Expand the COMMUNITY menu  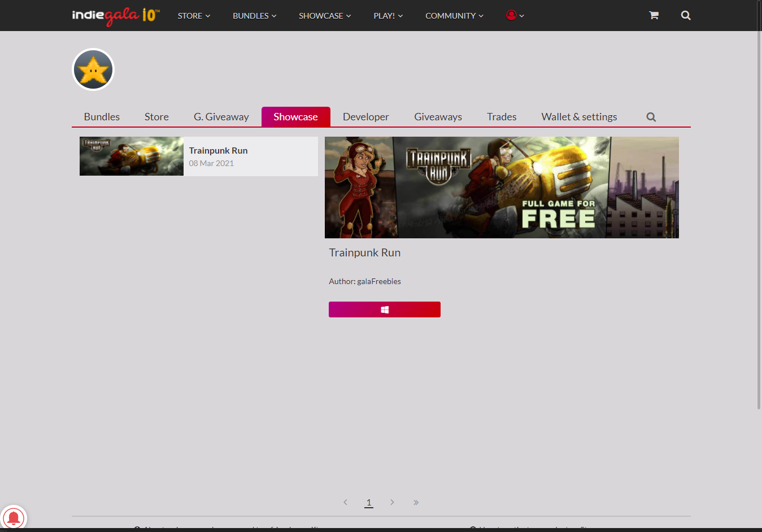click(x=454, y=16)
